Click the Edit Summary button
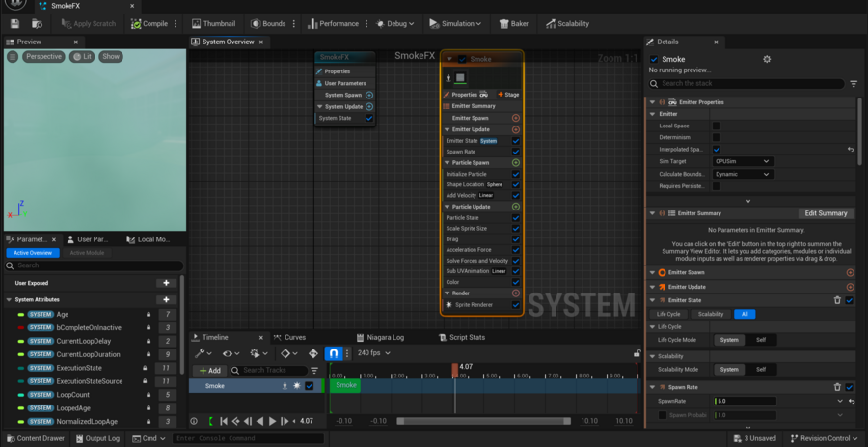This screenshot has width=868, height=447. pos(826,213)
